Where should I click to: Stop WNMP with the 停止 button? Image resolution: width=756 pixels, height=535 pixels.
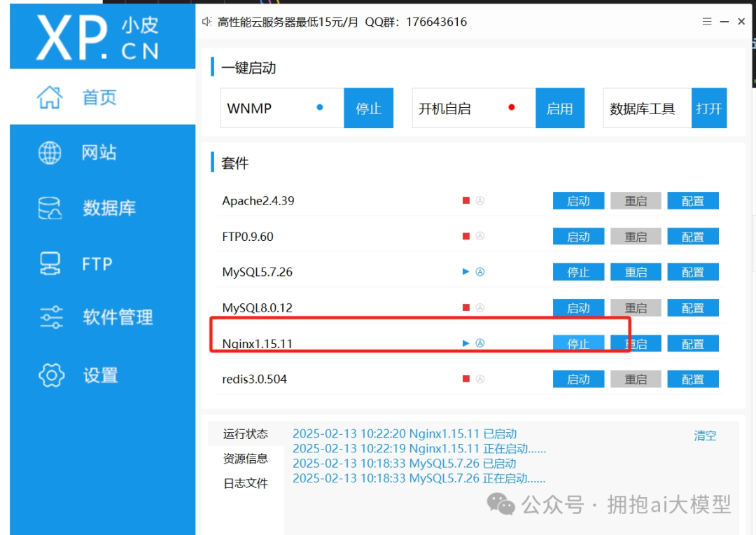pos(368,109)
